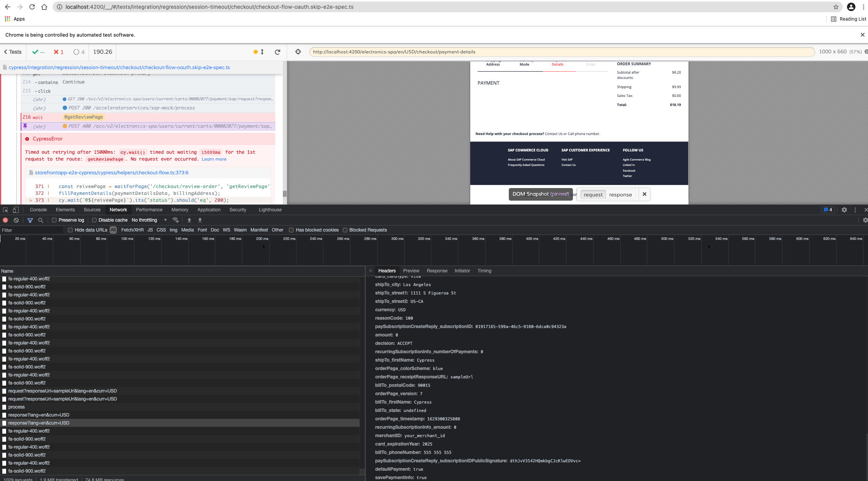Check the Disable cache option
The image size is (868, 481).
[94, 220]
